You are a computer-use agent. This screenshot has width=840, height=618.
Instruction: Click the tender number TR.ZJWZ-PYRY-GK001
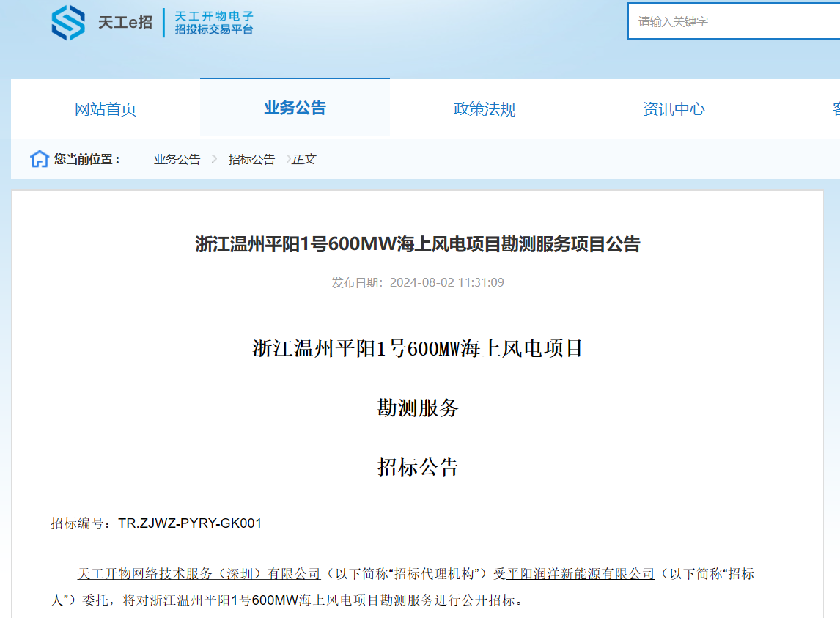tap(190, 523)
